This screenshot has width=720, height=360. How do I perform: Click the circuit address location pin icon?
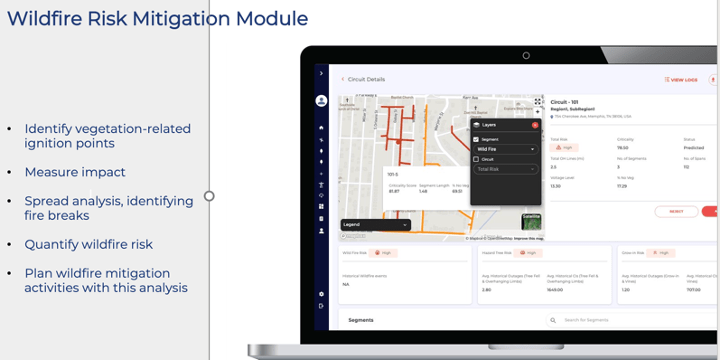552,117
